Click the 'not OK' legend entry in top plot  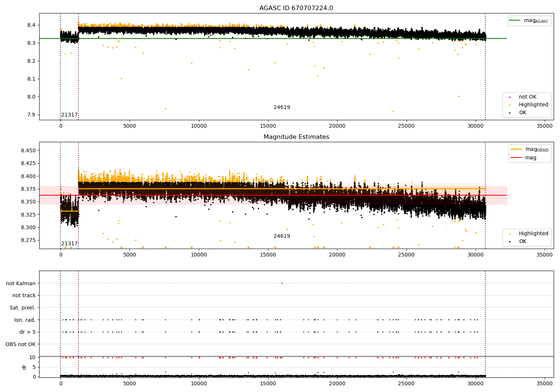point(528,97)
